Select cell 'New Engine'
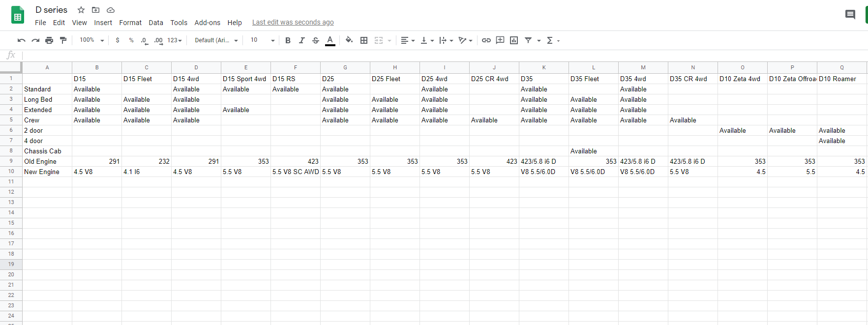Viewport: 868px width, 325px height. 47,172
